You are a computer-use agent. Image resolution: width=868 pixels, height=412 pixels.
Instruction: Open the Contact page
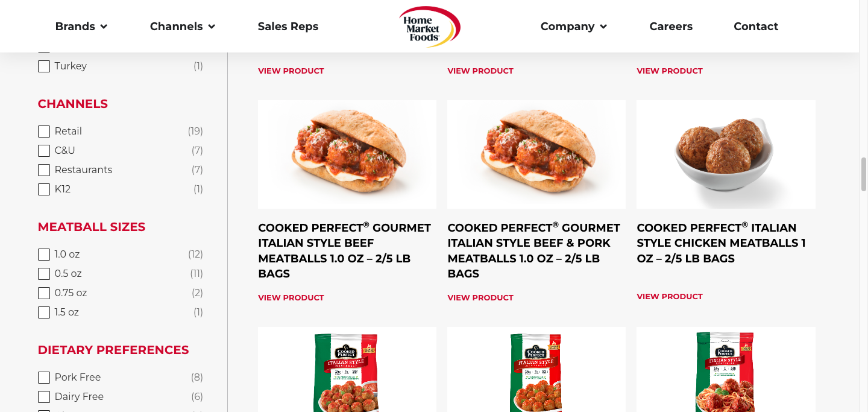756,27
